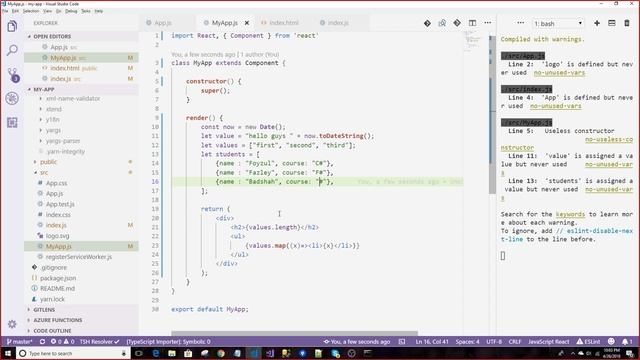The height and width of the screenshot is (360, 640).
Task: Change encoding via UTF-8 status item
Action: pyautogui.click(x=494, y=342)
